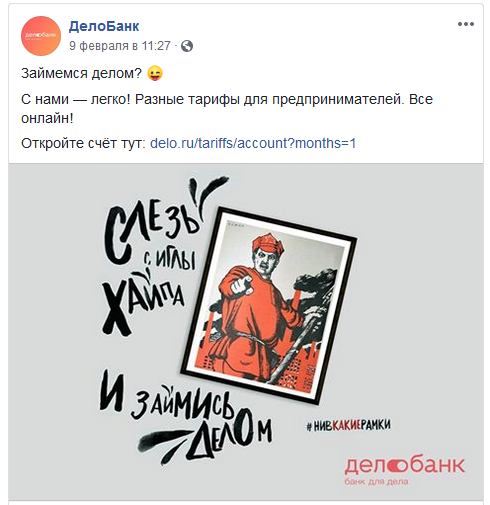
Task: Open the post timestamp 9 февраля в 11:27
Action: [x=120, y=46]
